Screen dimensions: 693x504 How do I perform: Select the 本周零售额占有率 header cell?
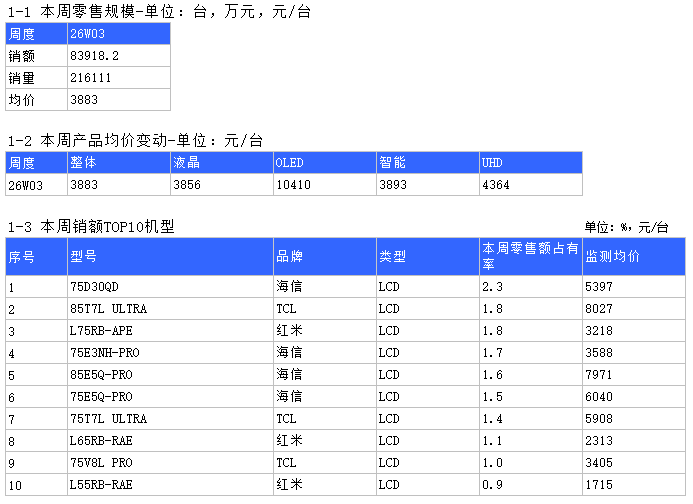tap(530, 257)
